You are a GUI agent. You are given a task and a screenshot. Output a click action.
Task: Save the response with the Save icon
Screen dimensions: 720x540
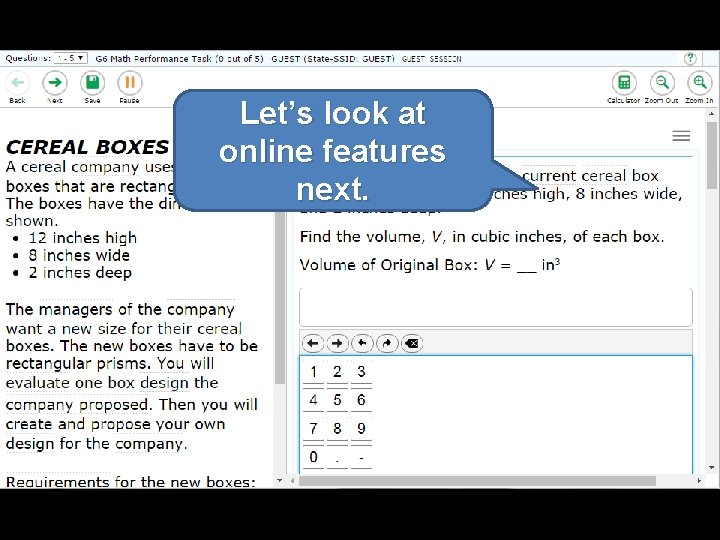click(x=92, y=83)
